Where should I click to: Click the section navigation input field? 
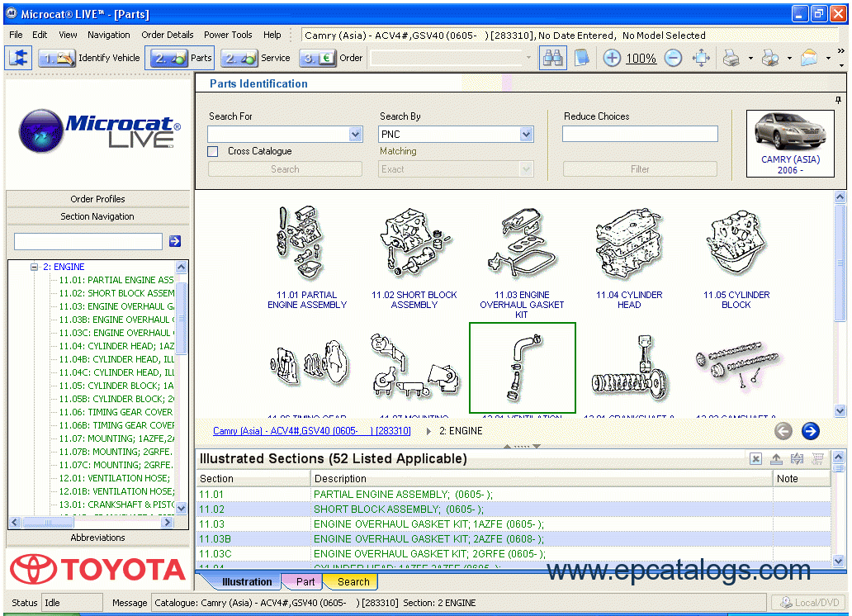pyautogui.click(x=88, y=241)
